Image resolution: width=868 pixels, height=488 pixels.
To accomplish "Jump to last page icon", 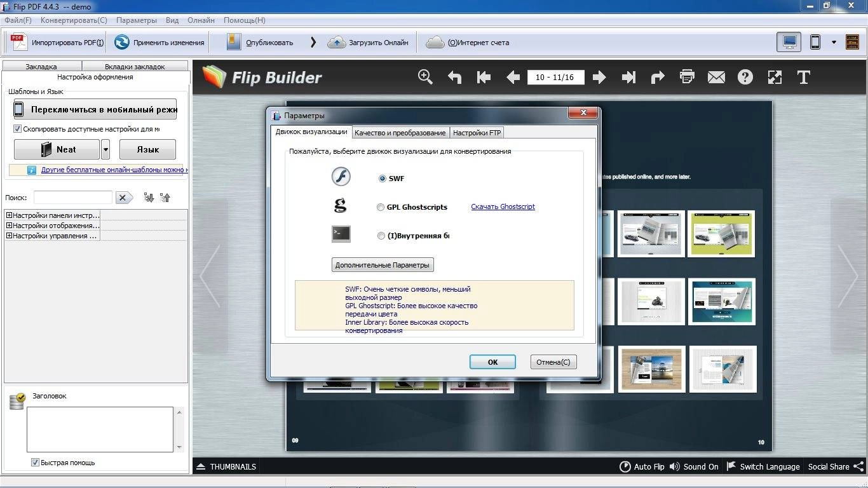I will pos(628,78).
